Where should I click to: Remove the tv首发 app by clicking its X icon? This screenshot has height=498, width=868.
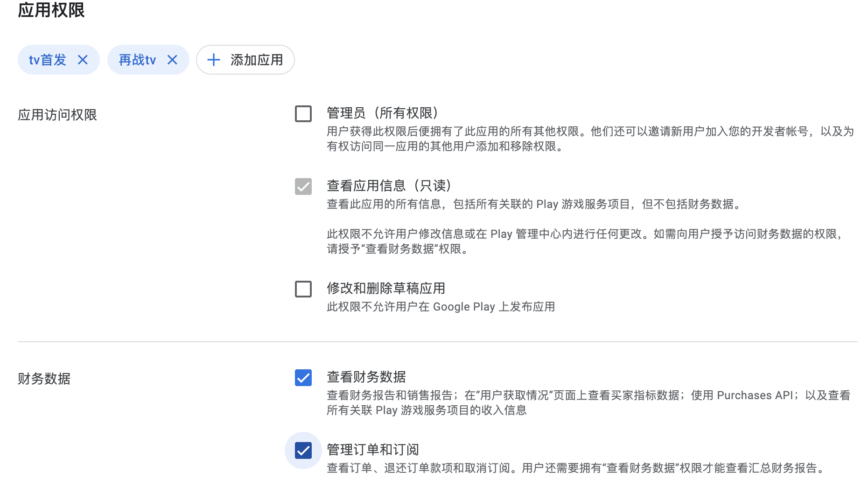click(83, 60)
